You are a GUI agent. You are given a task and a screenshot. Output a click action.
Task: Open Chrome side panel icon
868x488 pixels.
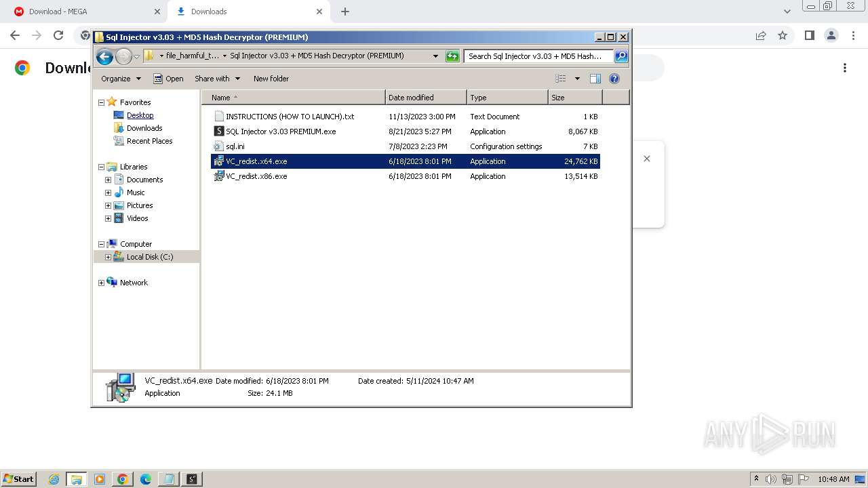coord(809,35)
